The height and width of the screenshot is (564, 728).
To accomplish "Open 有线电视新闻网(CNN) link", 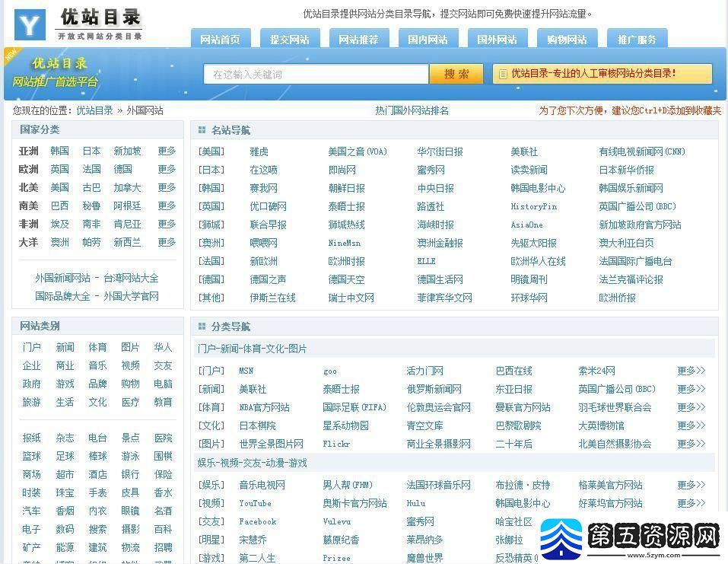I will point(642,151).
